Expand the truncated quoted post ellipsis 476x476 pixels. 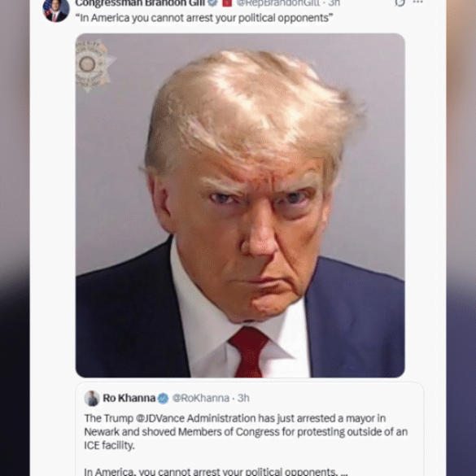click(344, 473)
